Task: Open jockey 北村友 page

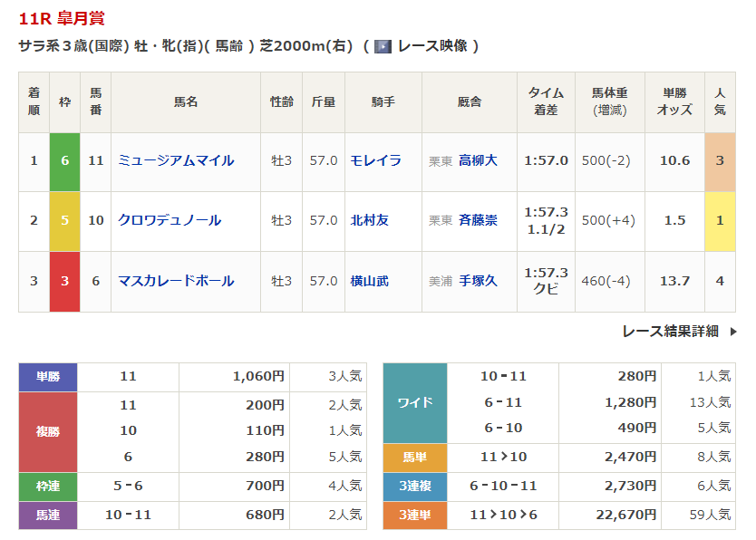Action: [369, 220]
